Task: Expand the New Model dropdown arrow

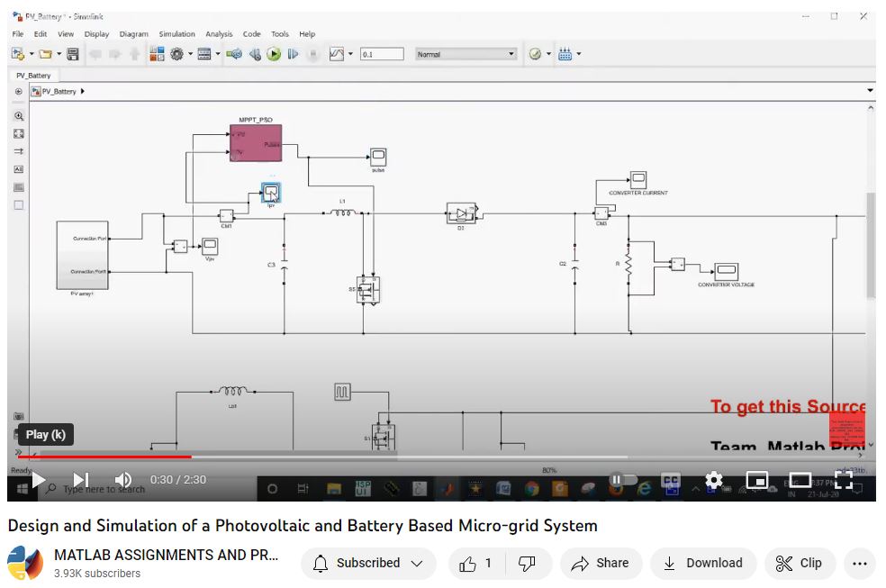Action: (32, 54)
